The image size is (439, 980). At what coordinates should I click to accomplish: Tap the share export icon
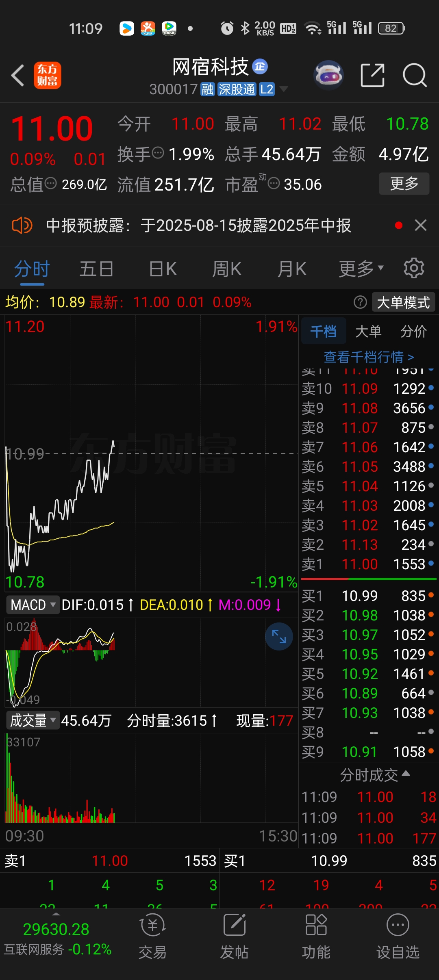click(373, 75)
